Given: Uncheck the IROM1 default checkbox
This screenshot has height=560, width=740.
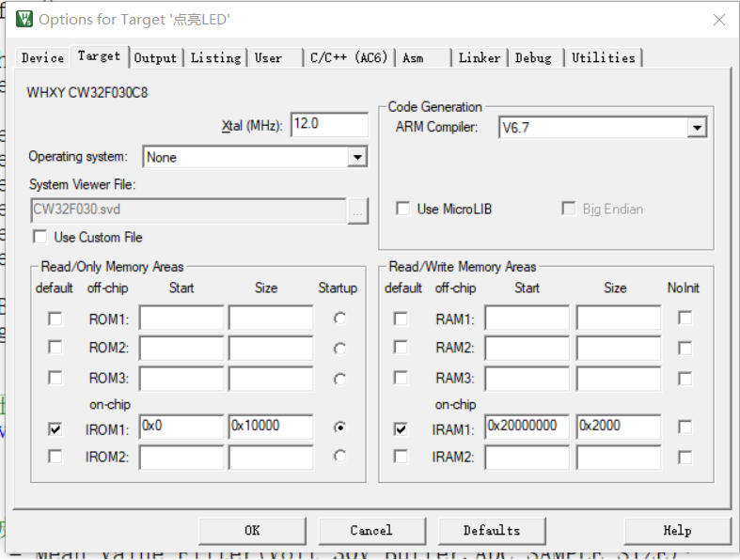Looking at the screenshot, I should (55, 428).
